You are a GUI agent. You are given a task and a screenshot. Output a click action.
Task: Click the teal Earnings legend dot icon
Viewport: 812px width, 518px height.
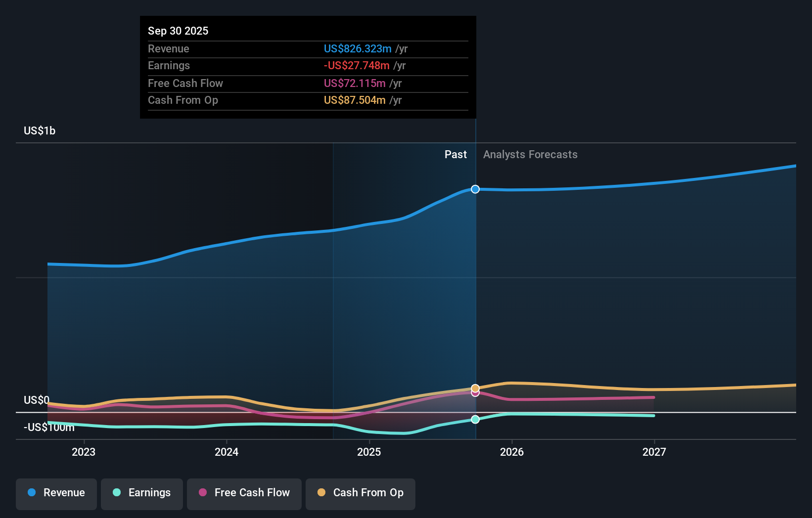(116, 493)
